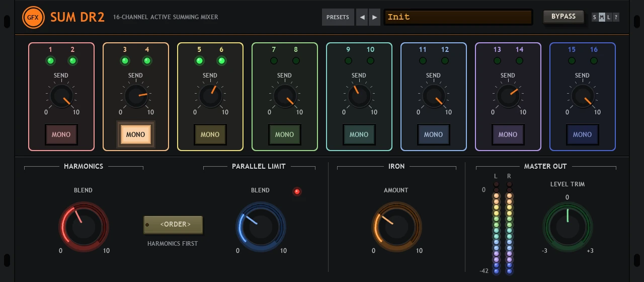Screen dimensions: 644x282
Task: Toggle the BYPASS switch
Action: pos(563,17)
